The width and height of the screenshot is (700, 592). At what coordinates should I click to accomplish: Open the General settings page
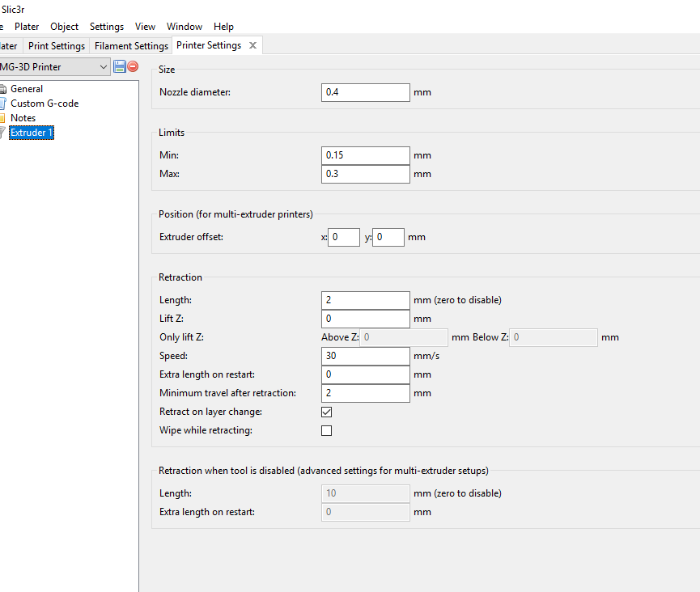[27, 89]
